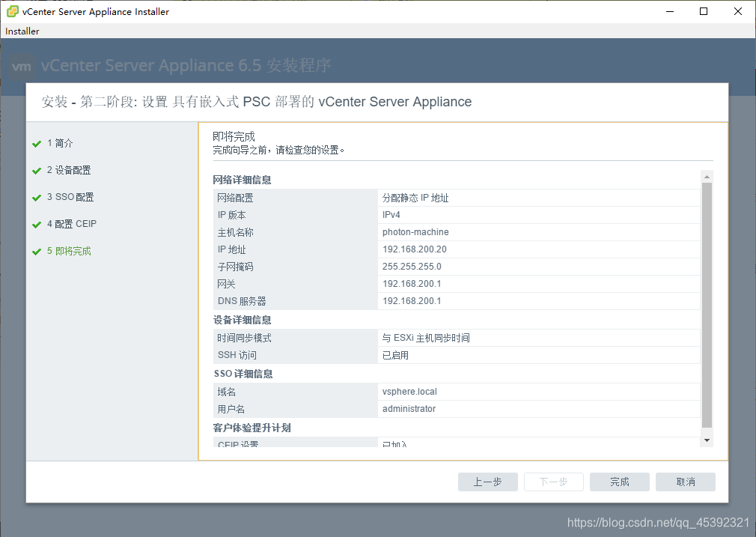Viewport: 756px width, 537px height.
Task: Select wizard step 2 设备配置
Action: coord(69,170)
